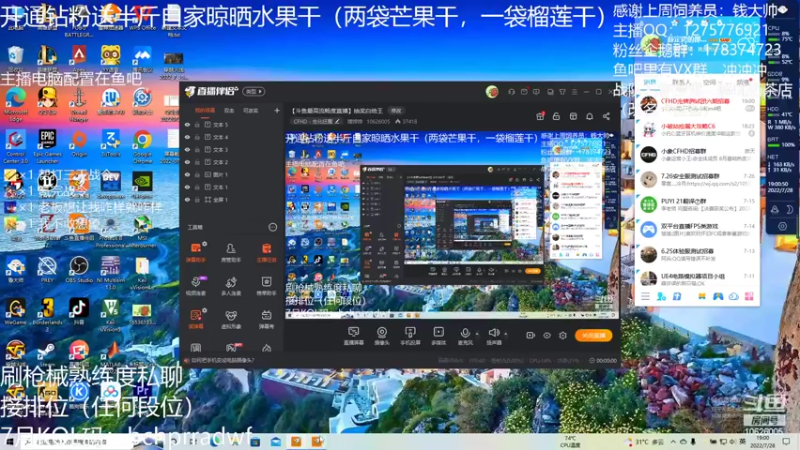Viewport: 800px width, 450px height.
Task: Add a new scene with plus button
Action: pyautogui.click(x=277, y=110)
